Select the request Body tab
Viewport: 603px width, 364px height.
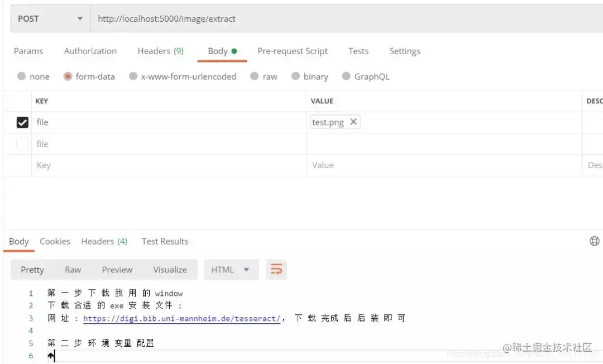pos(222,51)
